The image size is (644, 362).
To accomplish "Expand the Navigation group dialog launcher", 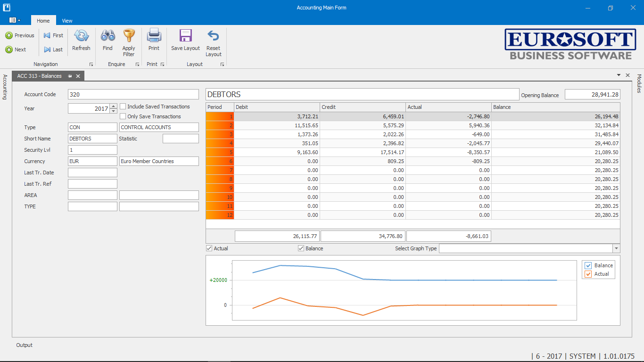I will (x=91, y=65).
